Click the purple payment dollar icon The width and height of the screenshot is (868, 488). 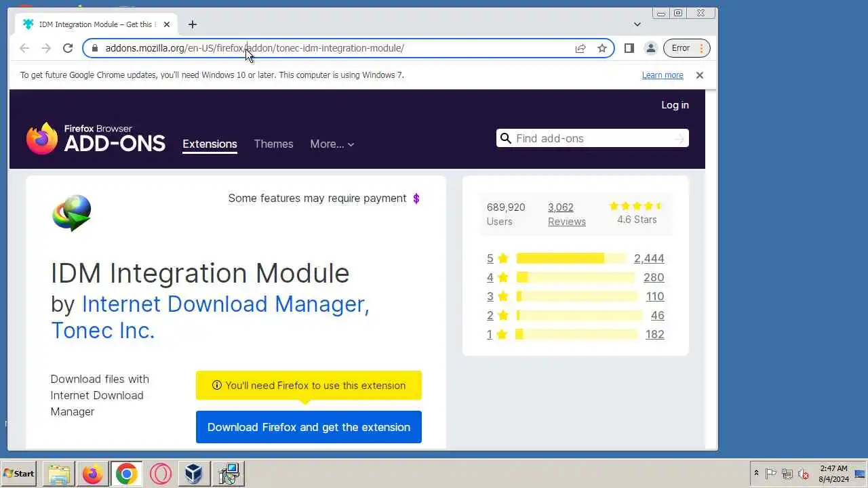coord(416,199)
